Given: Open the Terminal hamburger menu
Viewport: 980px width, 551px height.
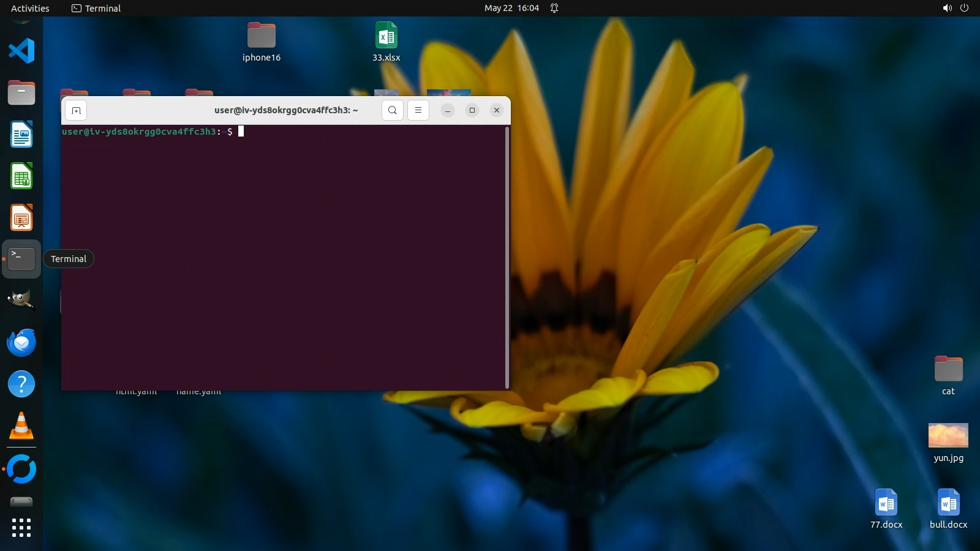Looking at the screenshot, I should [x=418, y=110].
